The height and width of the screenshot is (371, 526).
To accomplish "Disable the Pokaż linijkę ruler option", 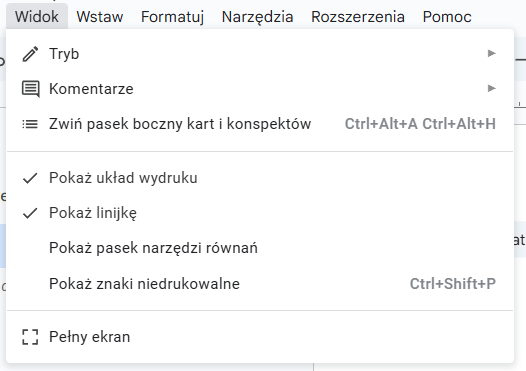I will 260,213.
